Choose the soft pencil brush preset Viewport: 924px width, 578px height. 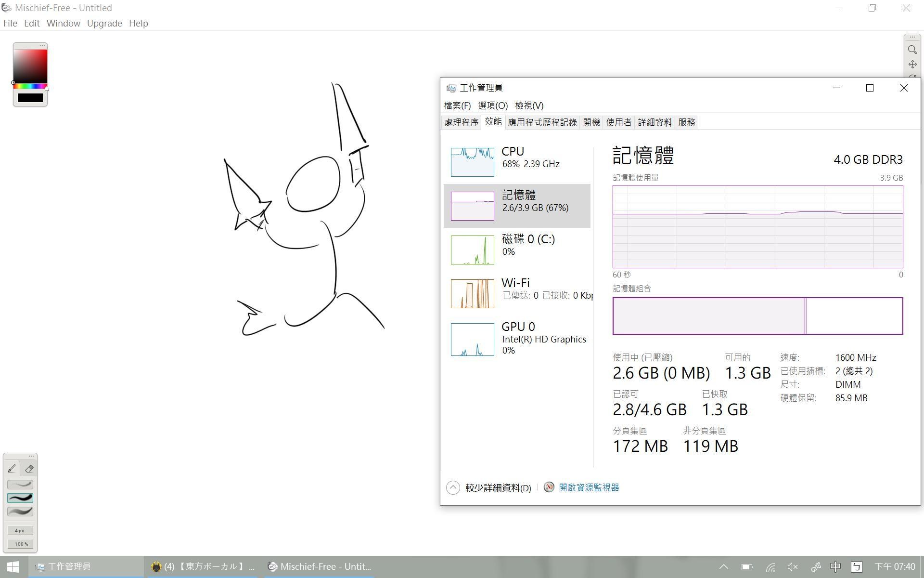(20, 485)
